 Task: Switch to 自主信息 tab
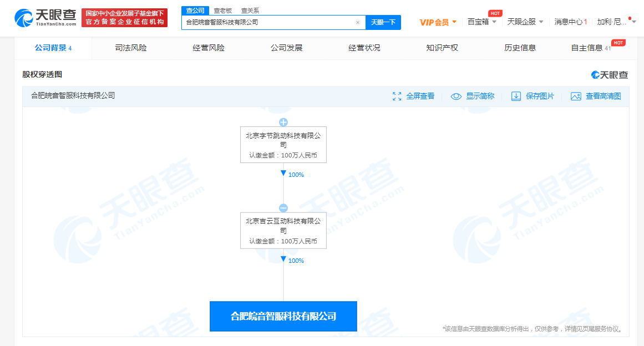point(591,48)
